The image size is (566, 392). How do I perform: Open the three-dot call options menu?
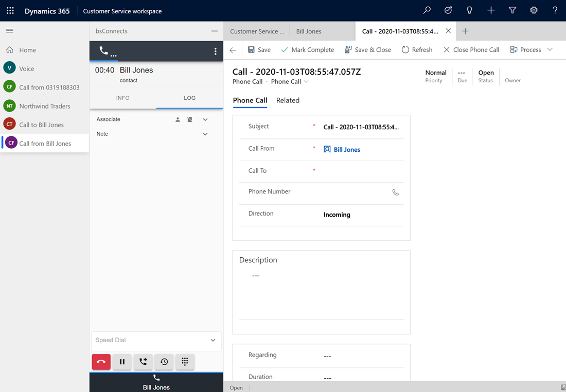pyautogui.click(x=215, y=51)
